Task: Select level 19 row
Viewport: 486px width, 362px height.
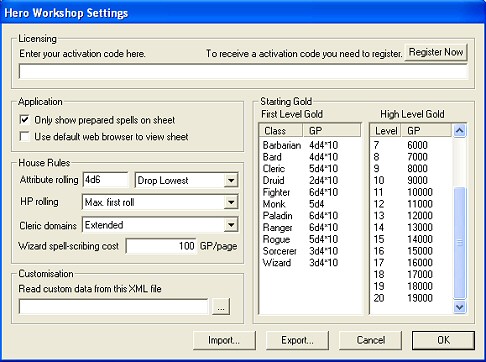Action: tap(412, 286)
